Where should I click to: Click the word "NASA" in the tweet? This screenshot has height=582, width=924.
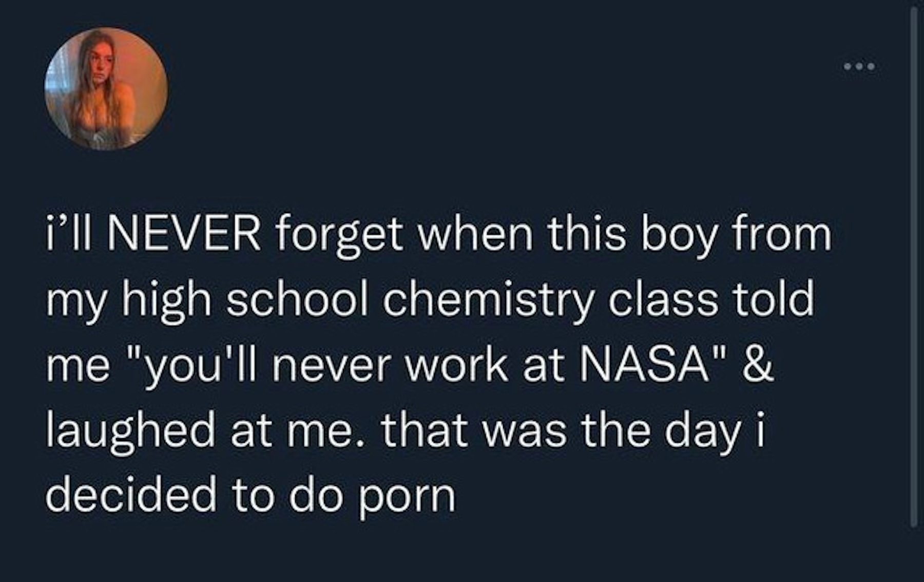coord(645,366)
